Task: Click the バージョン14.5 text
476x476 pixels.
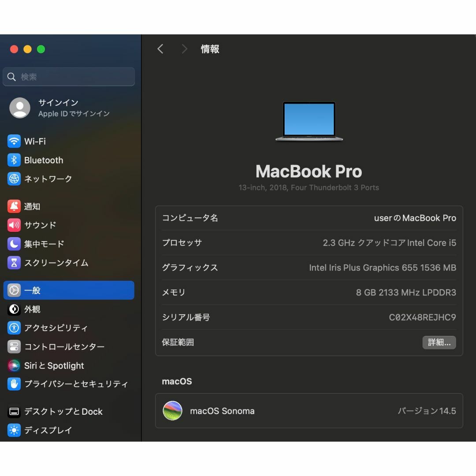Action: (x=427, y=411)
